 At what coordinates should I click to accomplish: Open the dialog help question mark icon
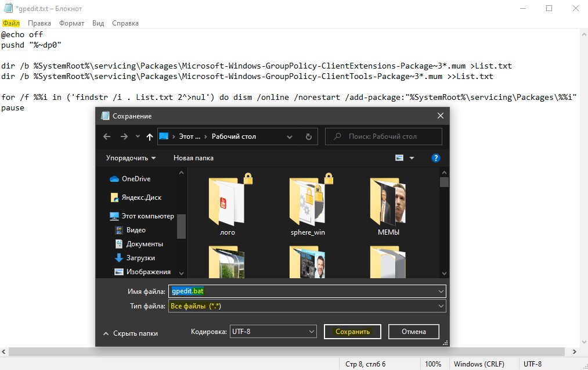(435, 158)
